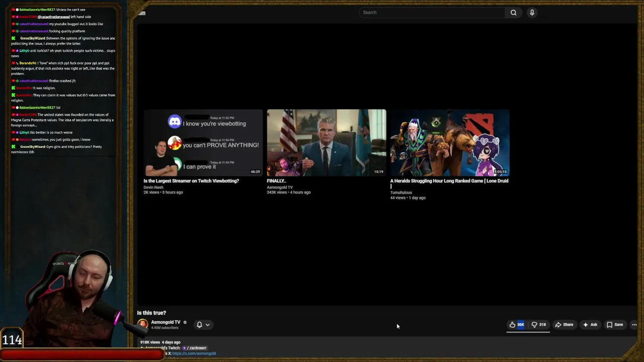Click chat message 'Unless he can't see'

(x=71, y=10)
